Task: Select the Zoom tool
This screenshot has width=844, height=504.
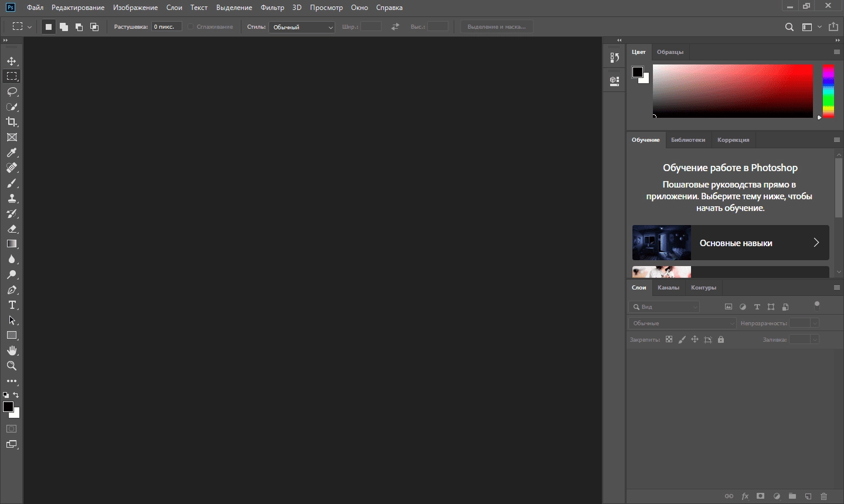Action: [12, 366]
